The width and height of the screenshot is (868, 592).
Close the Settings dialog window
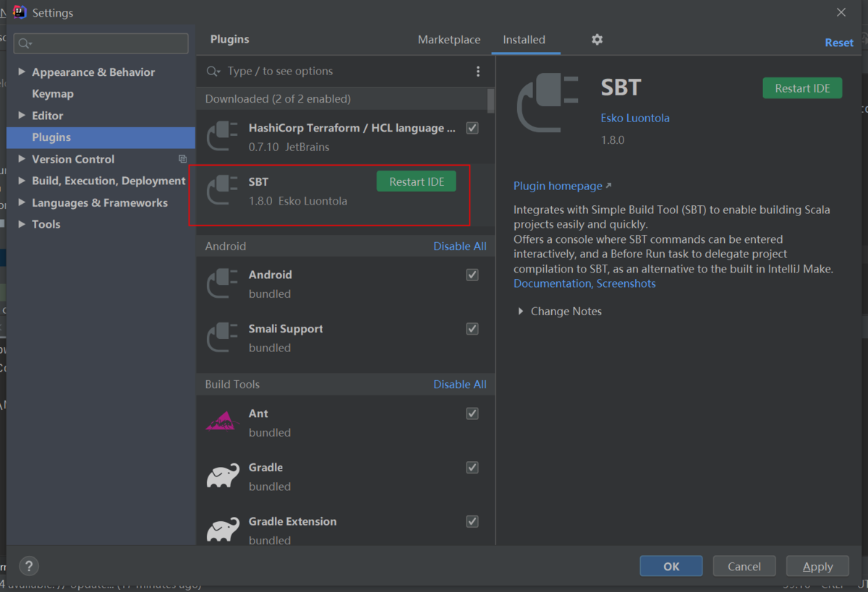pos(841,12)
